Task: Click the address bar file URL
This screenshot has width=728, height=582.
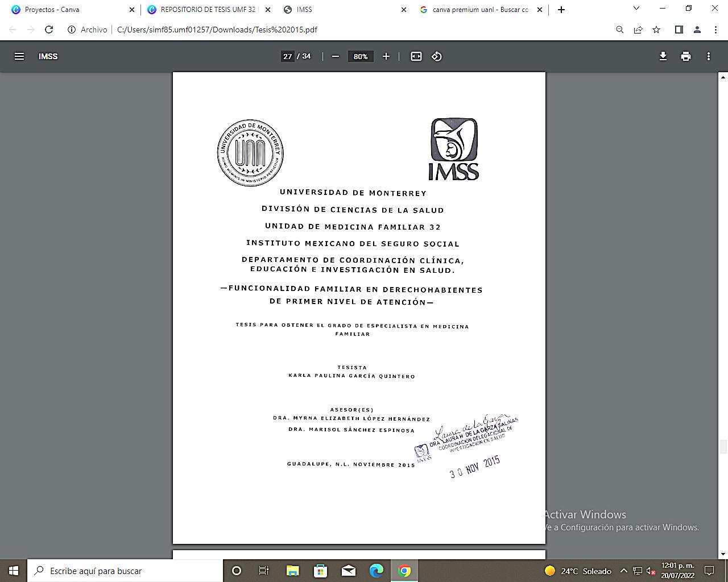Action: click(217, 30)
